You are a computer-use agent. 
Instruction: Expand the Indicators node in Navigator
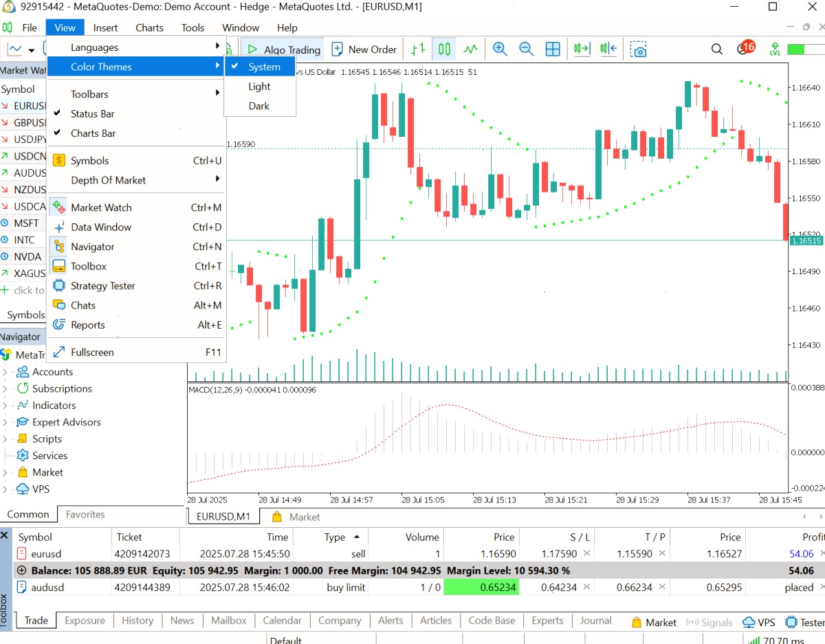pos(5,406)
